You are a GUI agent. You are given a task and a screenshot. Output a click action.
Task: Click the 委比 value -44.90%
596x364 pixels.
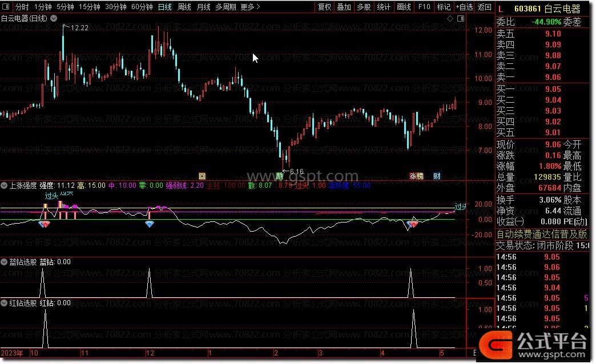(546, 22)
